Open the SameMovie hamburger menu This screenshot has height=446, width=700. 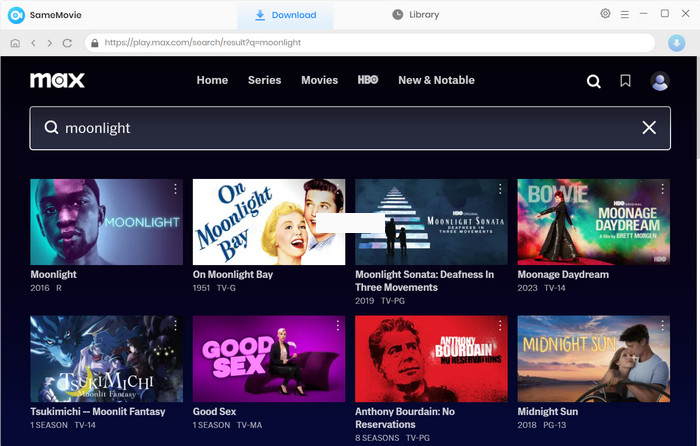tap(625, 14)
